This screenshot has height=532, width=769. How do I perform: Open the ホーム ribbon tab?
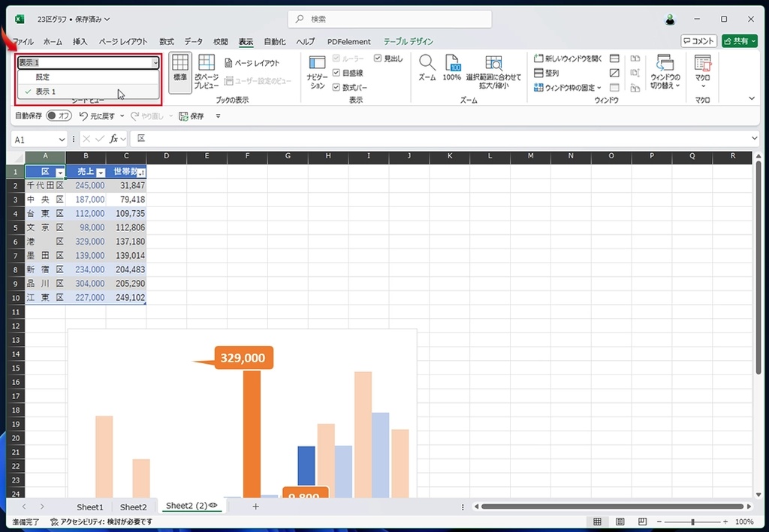[x=53, y=41]
